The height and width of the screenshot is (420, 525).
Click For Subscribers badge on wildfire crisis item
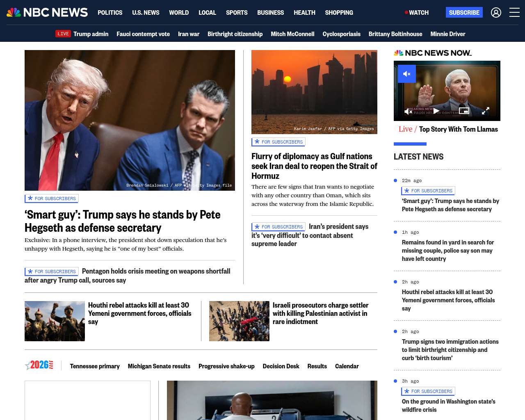click(428, 391)
